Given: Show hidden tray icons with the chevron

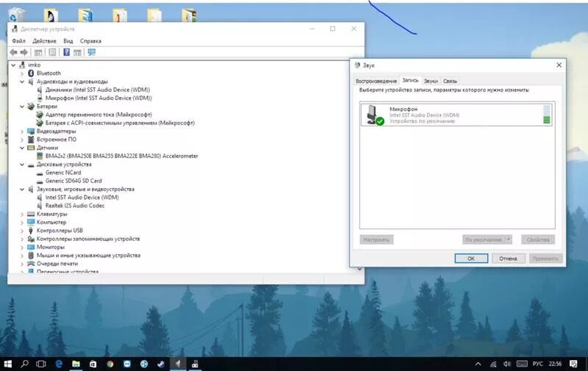Looking at the screenshot, I should tap(478, 364).
